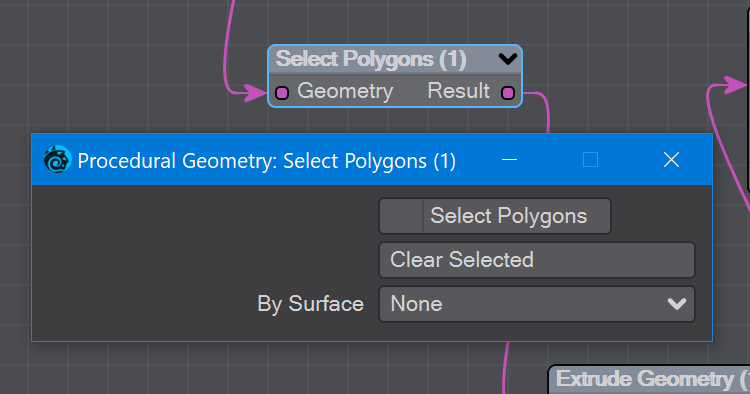Click the Procedural Geometry window title
The width and height of the screenshot is (750, 394).
[266, 161]
